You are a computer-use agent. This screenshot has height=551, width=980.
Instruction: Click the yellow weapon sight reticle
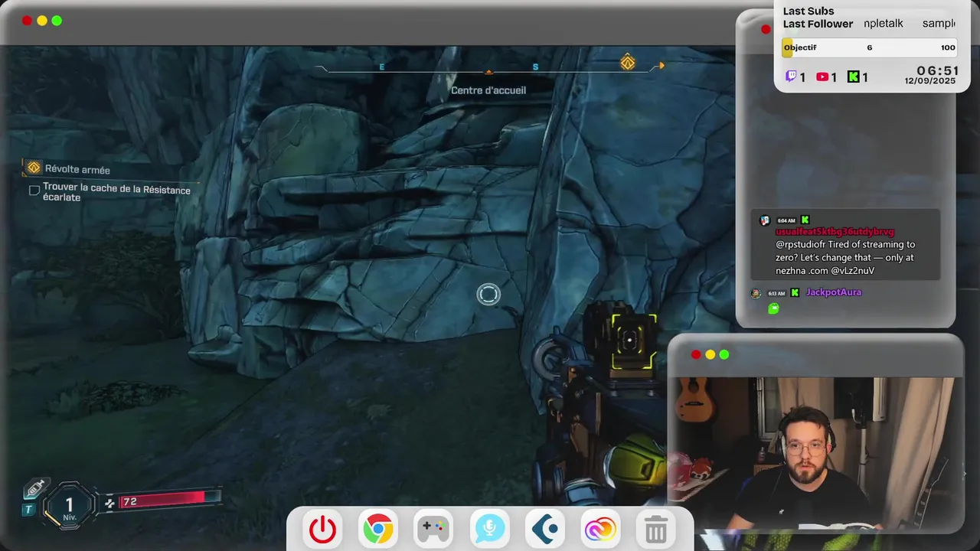[x=633, y=341]
